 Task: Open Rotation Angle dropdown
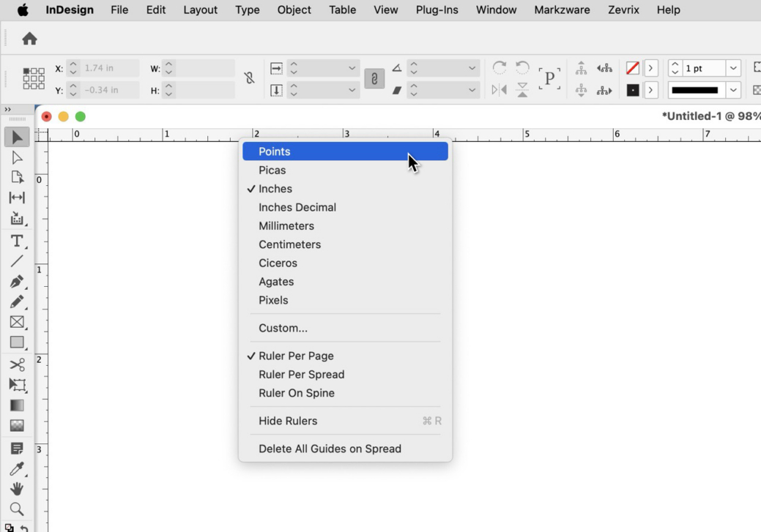click(x=472, y=68)
